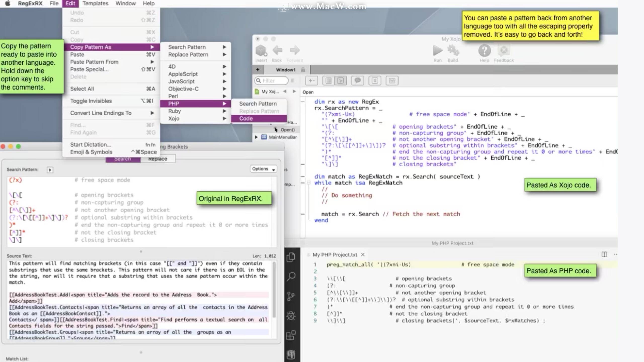Open the Objective-C language submenu
This screenshot has height=362, width=644.
point(195,89)
